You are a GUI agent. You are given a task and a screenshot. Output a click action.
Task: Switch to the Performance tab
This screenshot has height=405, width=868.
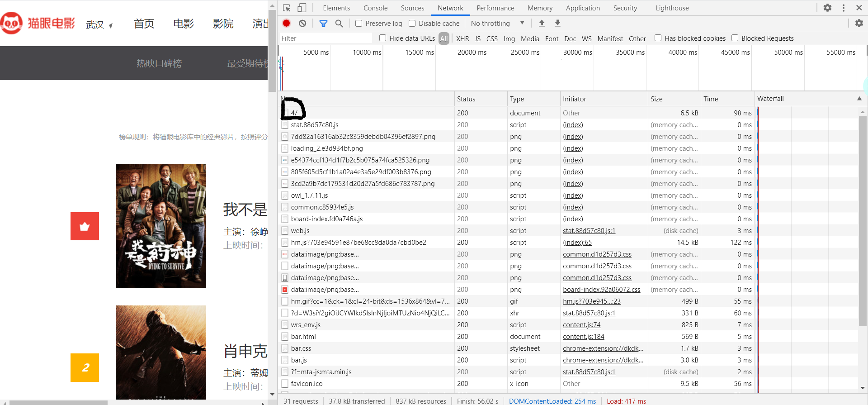495,8
